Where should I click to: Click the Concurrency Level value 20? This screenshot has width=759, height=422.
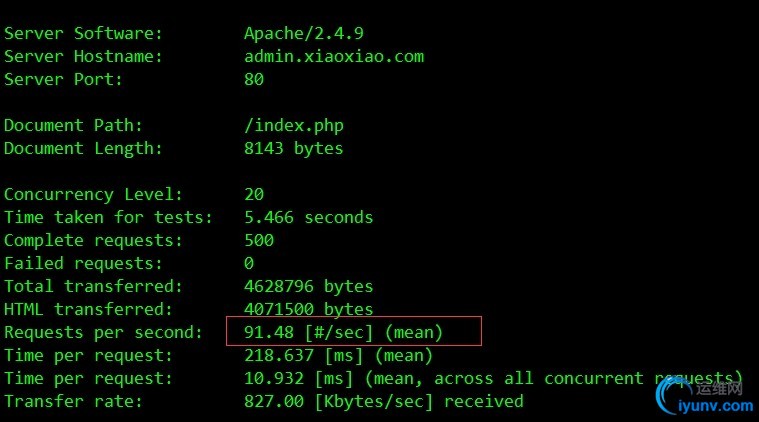(254, 195)
